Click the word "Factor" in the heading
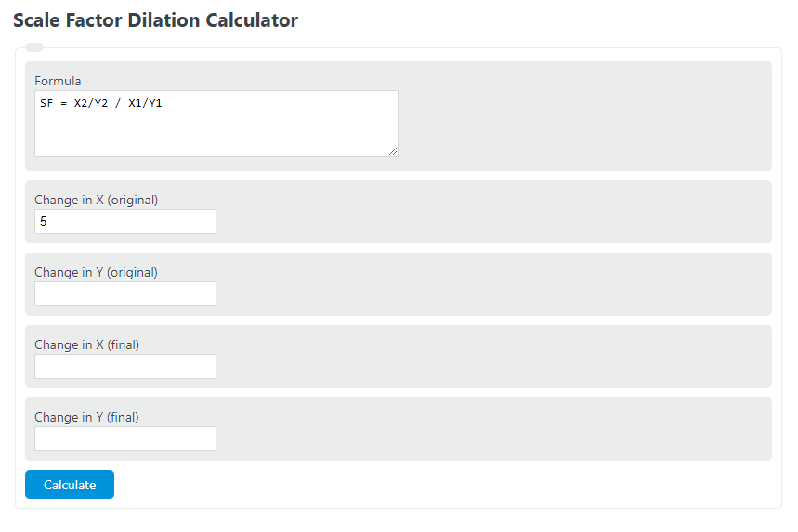 [x=95, y=20]
